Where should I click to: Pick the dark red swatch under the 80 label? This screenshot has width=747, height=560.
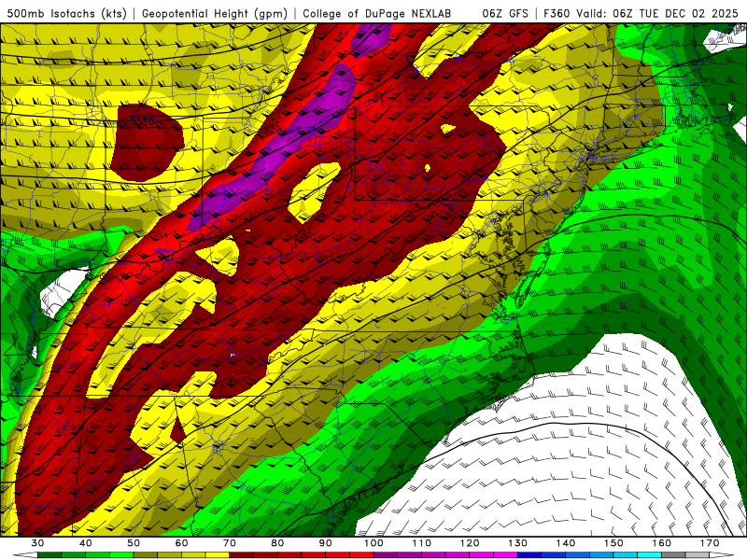[289, 555]
